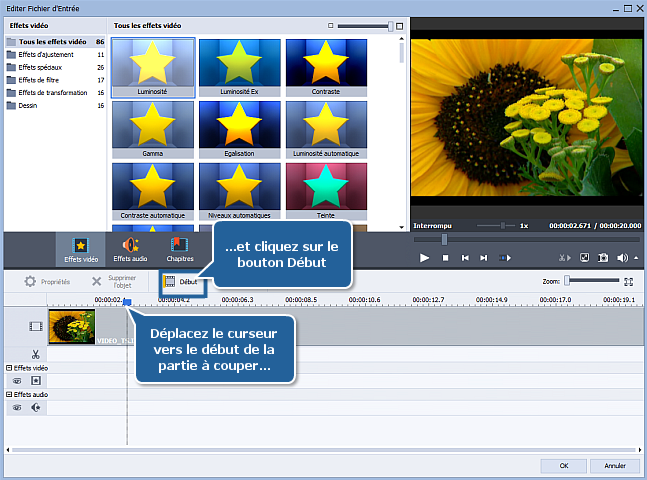Toggle the eye icon on the Effets audio track
Image resolution: width=647 pixels, height=480 pixels.
click(17, 408)
